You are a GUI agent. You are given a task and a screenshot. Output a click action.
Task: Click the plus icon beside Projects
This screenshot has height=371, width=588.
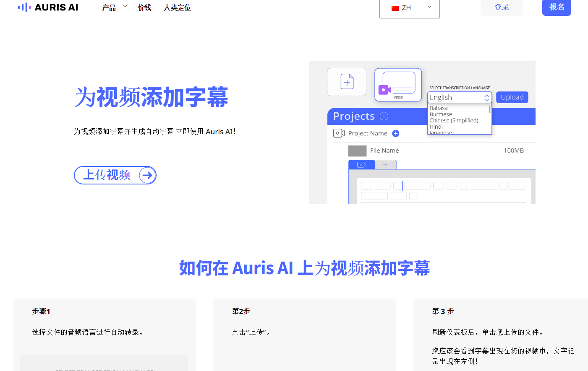[x=384, y=116]
